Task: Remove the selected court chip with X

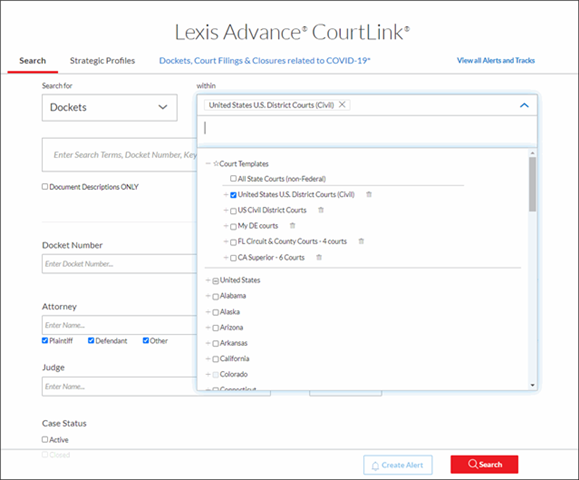Action: (342, 105)
